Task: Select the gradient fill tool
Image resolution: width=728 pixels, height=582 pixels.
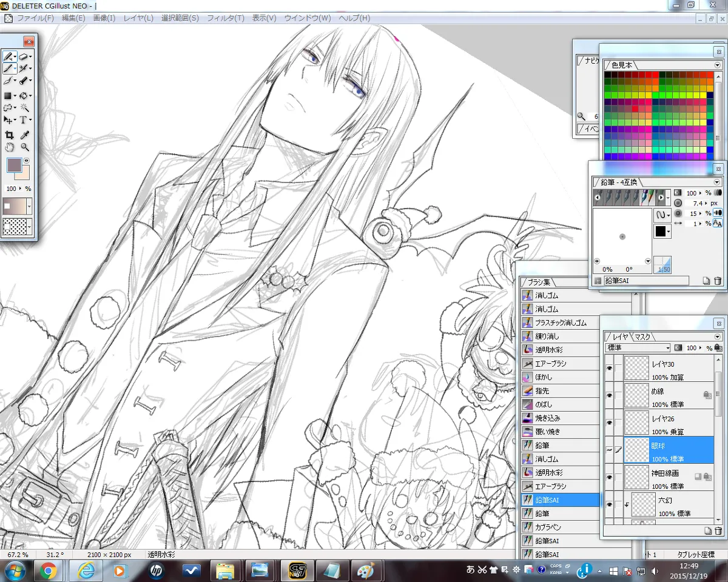Action: click(x=8, y=96)
